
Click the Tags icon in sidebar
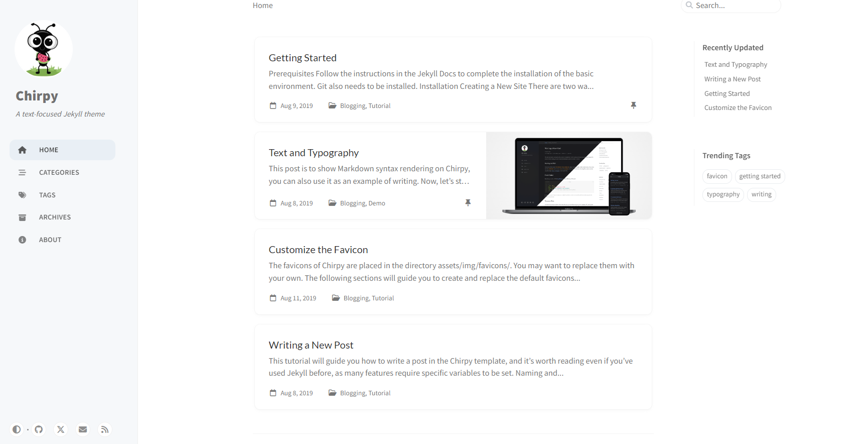(22, 195)
